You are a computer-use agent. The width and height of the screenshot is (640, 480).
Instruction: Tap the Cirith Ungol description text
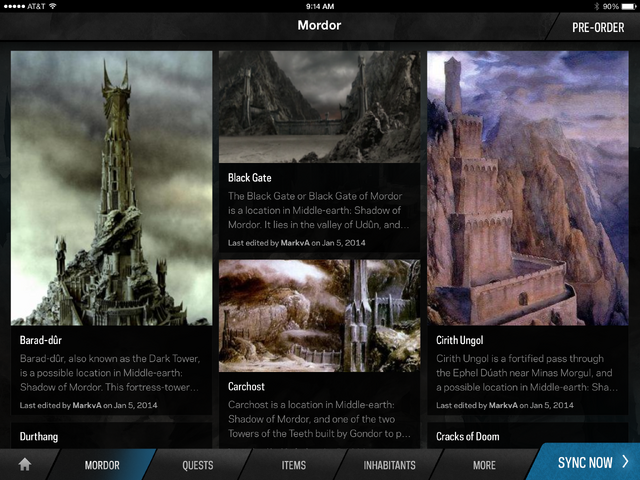coord(527,373)
